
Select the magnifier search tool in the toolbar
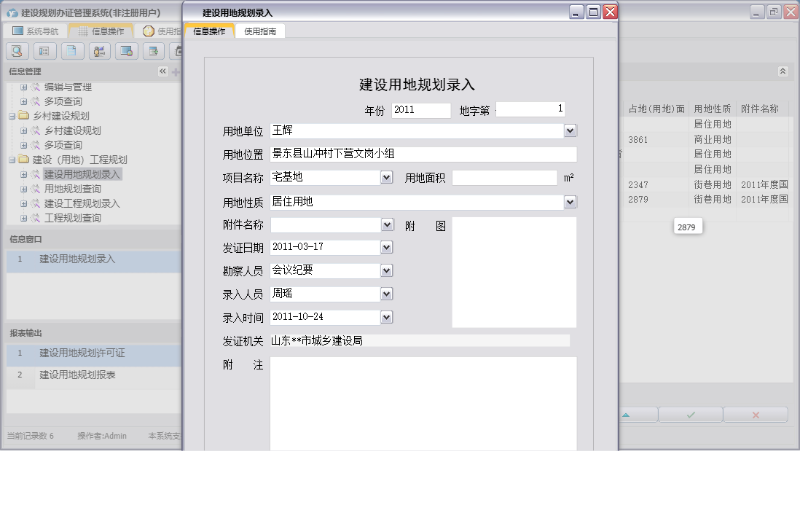(17, 51)
